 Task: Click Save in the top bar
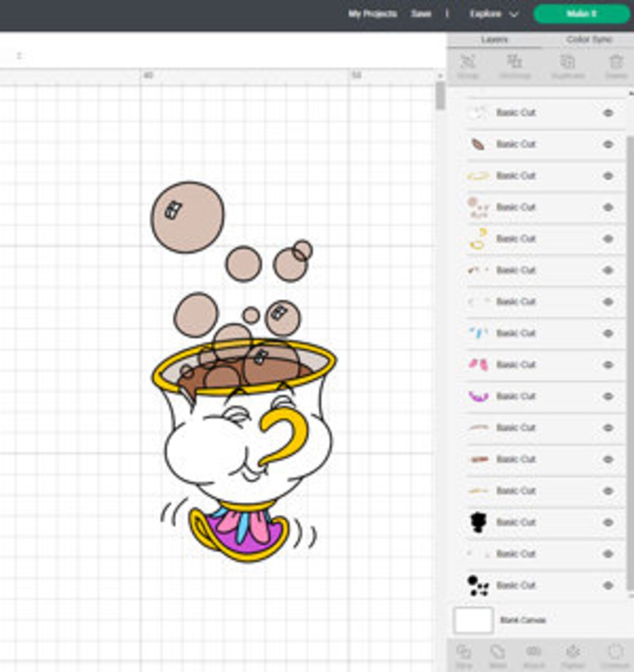422,14
